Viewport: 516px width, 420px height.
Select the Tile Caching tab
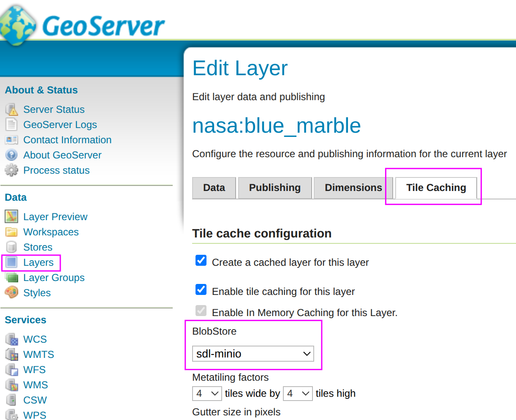pyautogui.click(x=436, y=188)
